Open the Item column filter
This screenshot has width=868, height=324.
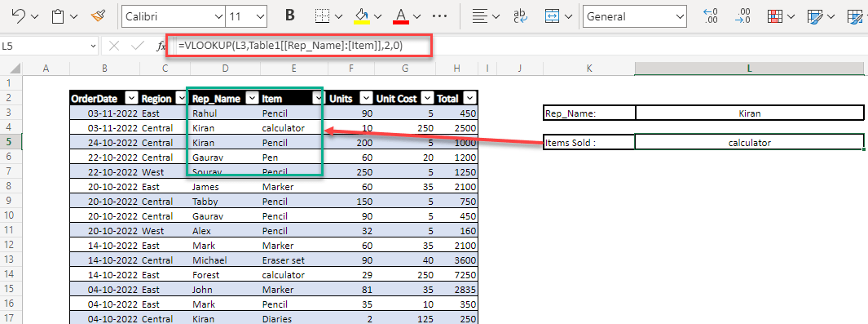[x=317, y=98]
